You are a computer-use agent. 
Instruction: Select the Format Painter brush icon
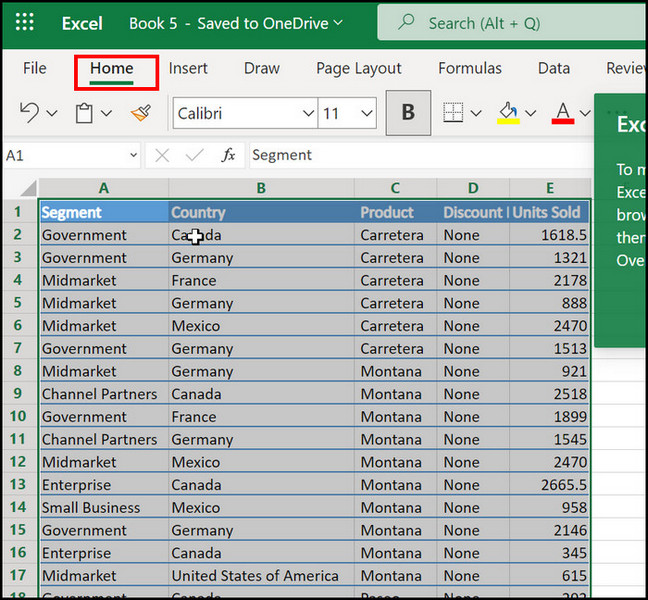(141, 112)
